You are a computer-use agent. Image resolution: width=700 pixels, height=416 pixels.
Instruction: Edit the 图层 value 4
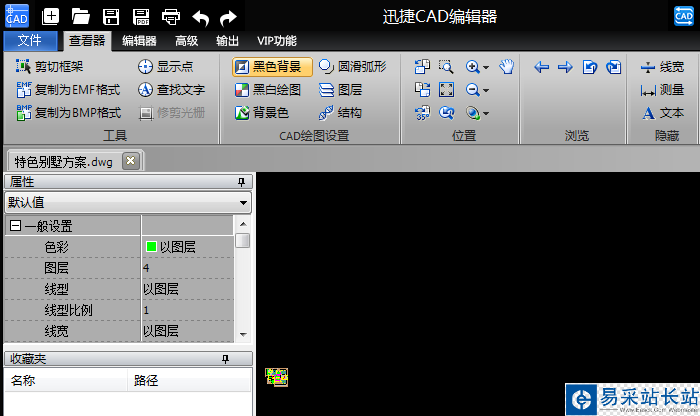tap(188, 268)
